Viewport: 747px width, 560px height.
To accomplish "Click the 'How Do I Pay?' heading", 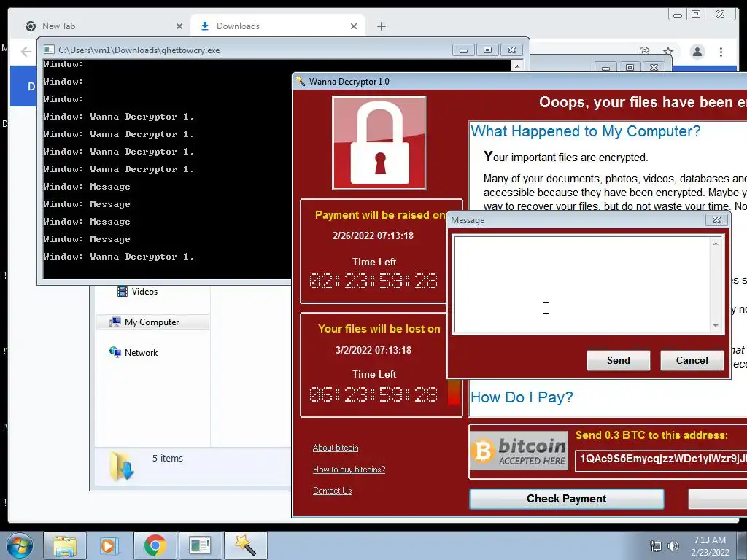I will point(522,397).
